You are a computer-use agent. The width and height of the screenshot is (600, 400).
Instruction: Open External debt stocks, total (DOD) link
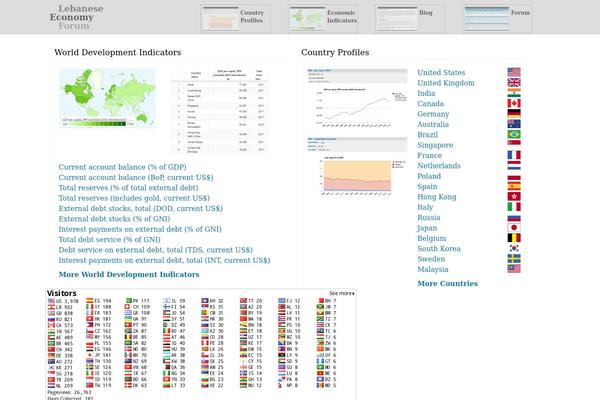click(140, 208)
